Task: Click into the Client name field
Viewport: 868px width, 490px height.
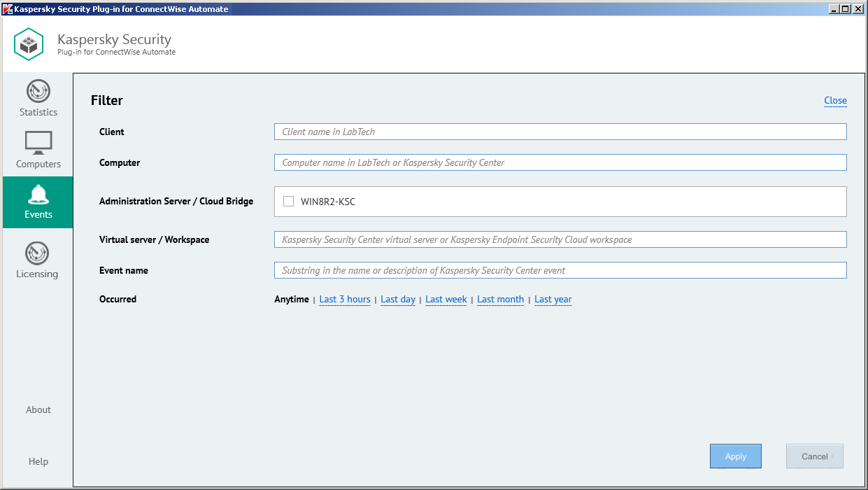Action: pyautogui.click(x=560, y=132)
